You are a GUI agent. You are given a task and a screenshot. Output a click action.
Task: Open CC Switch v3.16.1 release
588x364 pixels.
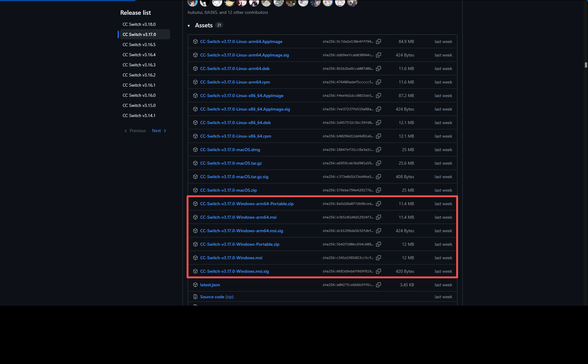tap(139, 85)
